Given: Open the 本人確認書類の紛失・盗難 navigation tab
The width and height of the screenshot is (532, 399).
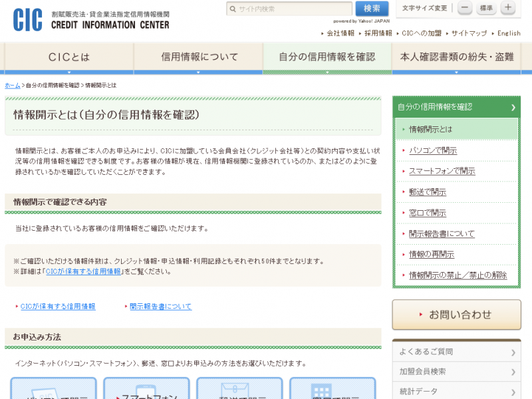Looking at the screenshot, I should (x=457, y=57).
